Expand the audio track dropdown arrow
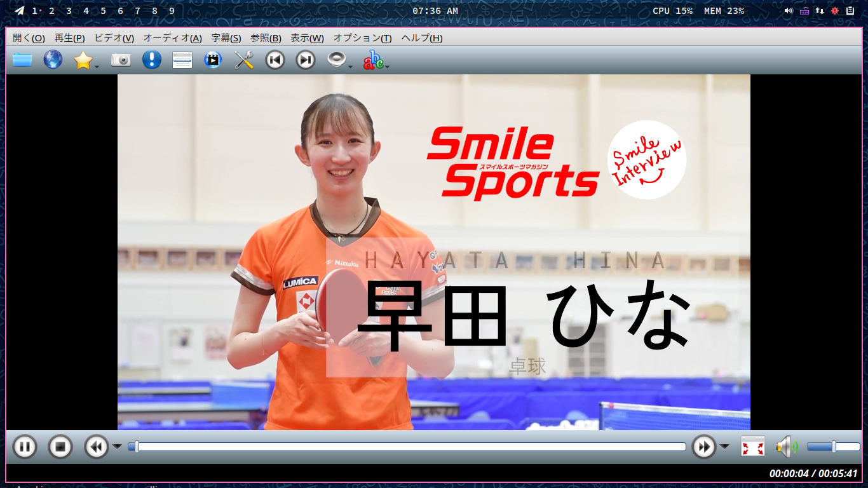The height and width of the screenshot is (488, 868). [x=350, y=66]
